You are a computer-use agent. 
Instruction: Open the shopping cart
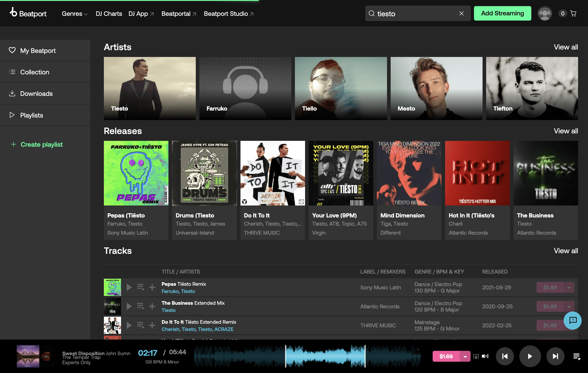click(573, 13)
